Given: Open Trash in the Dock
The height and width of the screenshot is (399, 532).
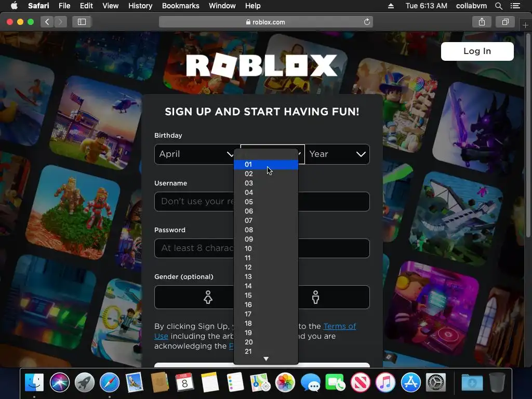Looking at the screenshot, I should point(497,382).
